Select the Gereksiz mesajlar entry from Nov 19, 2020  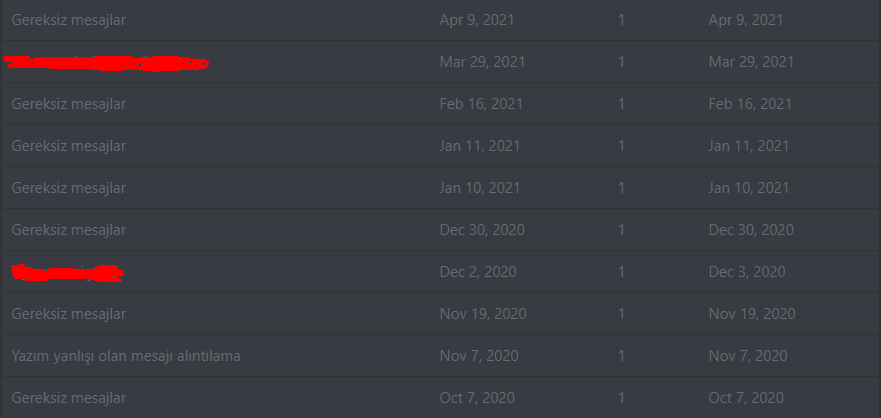point(69,314)
